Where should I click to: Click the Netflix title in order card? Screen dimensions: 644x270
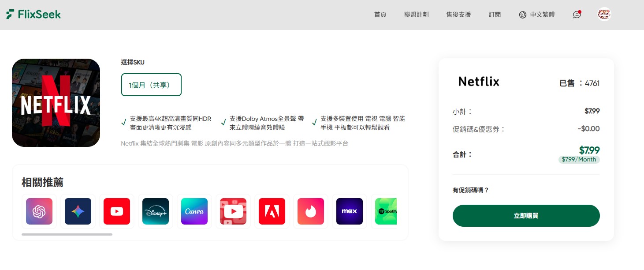[479, 82]
